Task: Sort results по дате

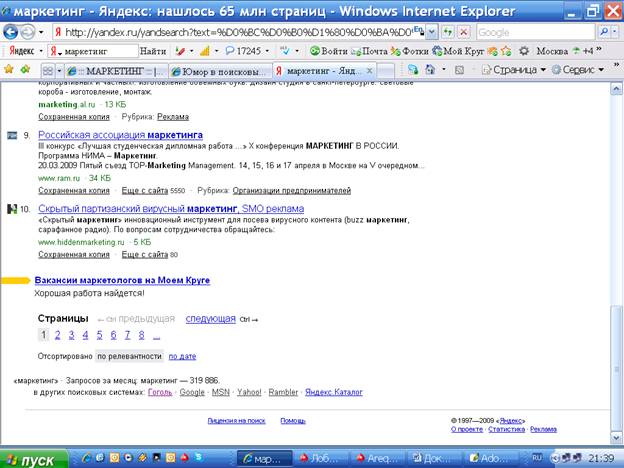Action: [x=182, y=355]
